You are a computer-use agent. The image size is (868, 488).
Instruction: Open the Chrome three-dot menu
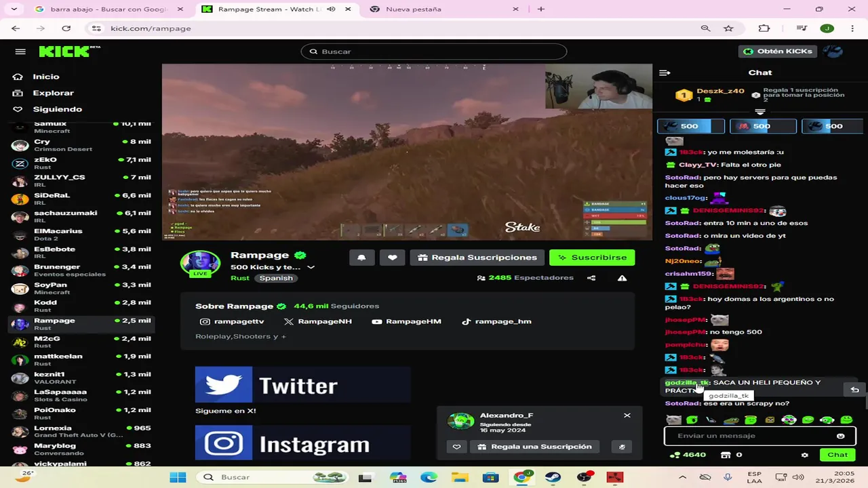click(x=852, y=28)
